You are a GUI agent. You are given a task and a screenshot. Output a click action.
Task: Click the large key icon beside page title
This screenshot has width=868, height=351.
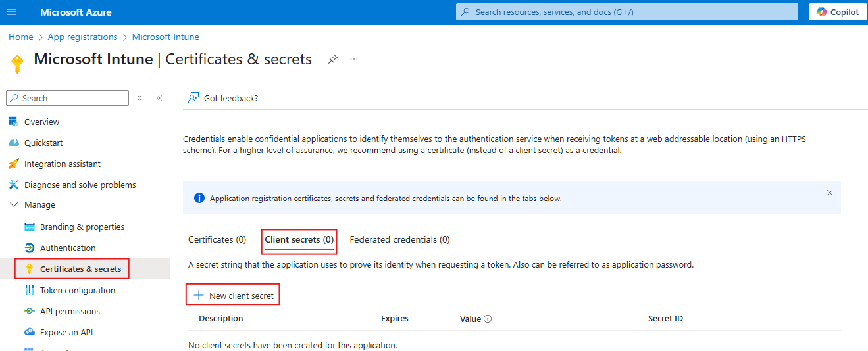point(18,63)
